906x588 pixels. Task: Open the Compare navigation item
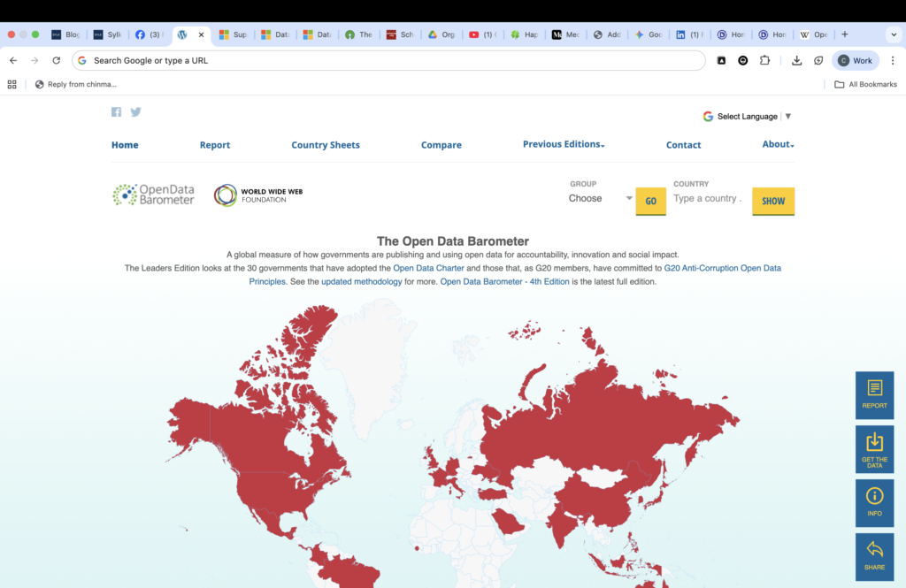pyautogui.click(x=441, y=145)
